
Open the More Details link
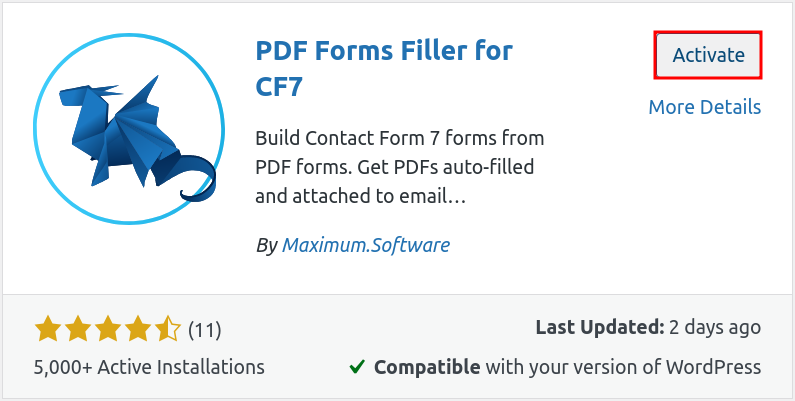[x=704, y=107]
